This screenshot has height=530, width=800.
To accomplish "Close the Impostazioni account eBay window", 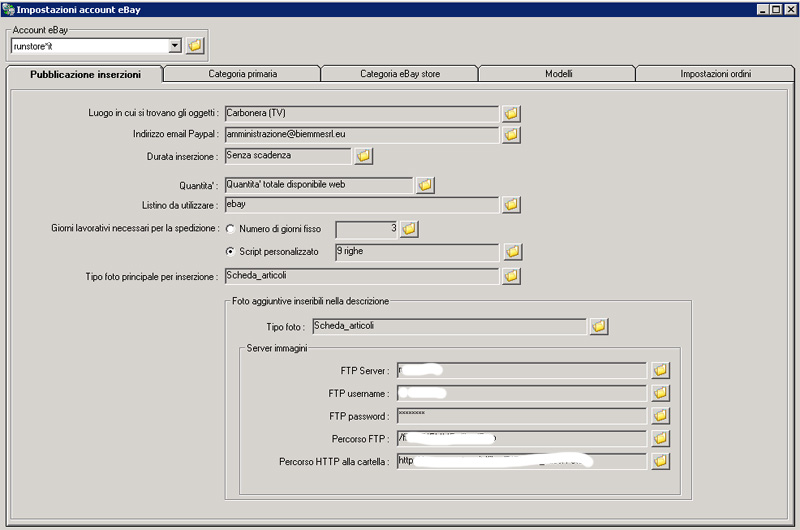I will pos(790,9).
